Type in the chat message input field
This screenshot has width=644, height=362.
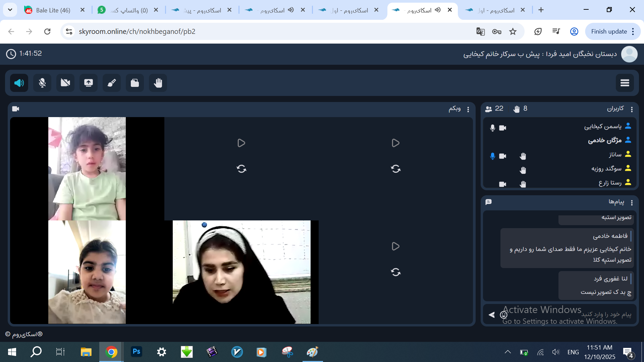coord(570,315)
